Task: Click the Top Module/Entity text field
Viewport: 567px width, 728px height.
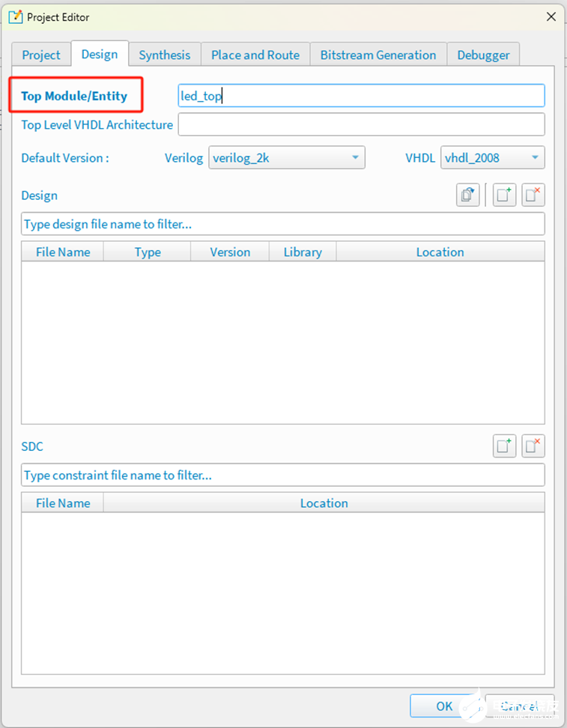Action: click(x=361, y=96)
